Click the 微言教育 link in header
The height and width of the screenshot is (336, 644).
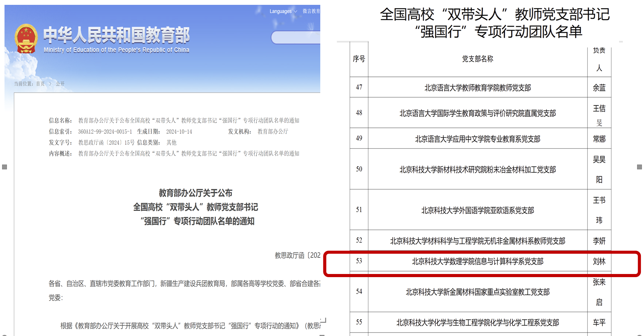311,11
